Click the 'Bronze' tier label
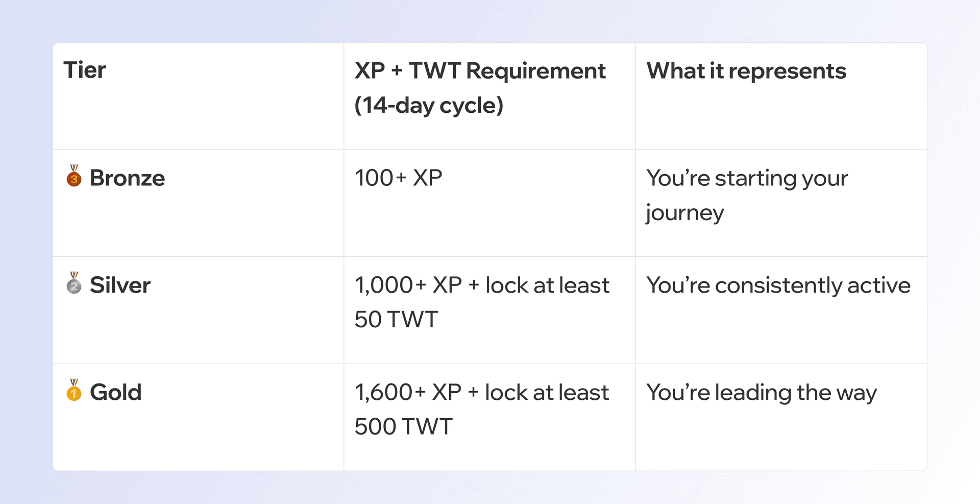 127,178
